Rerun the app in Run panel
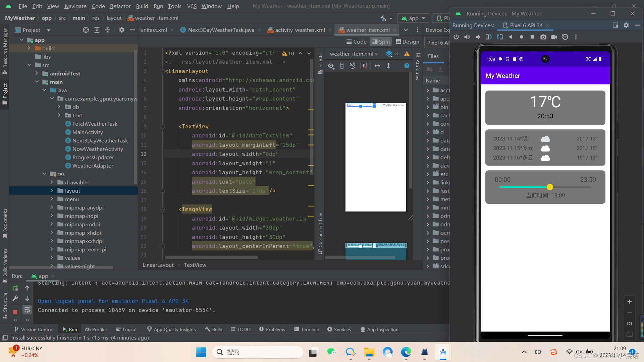This screenshot has width=644, height=362. click(15, 288)
